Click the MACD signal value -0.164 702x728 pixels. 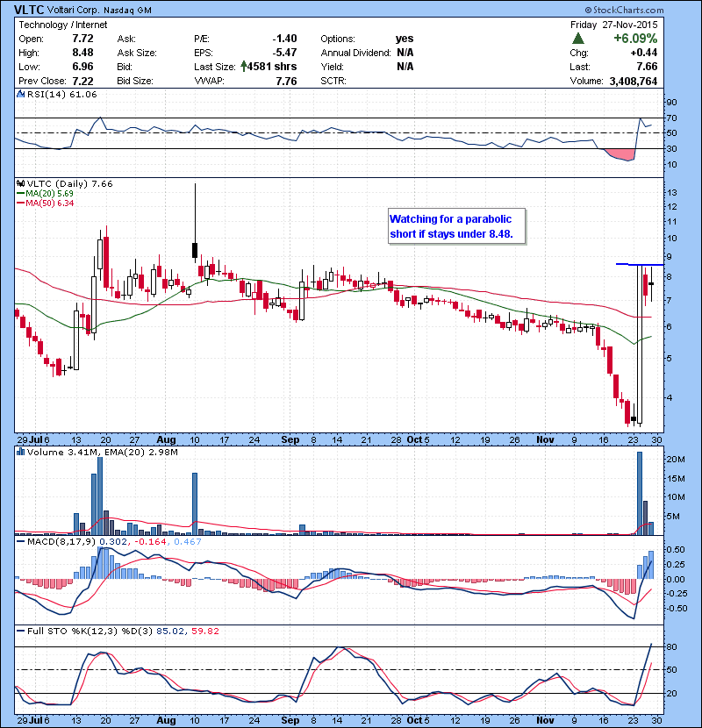click(150, 541)
